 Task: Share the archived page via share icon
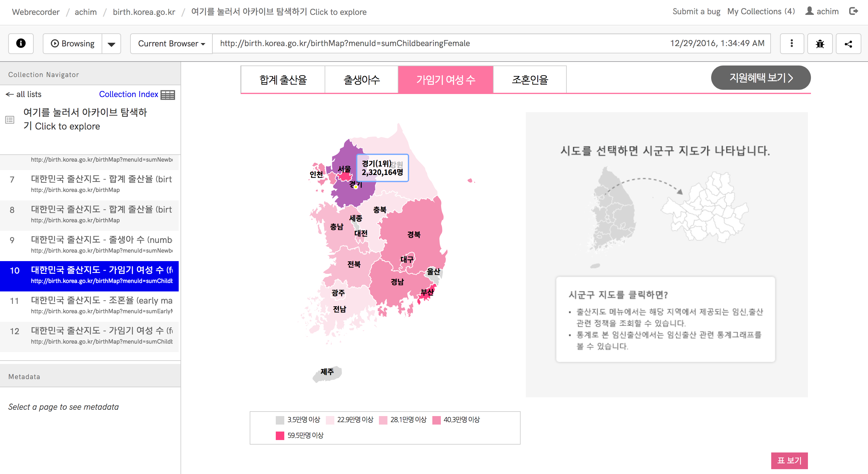pyautogui.click(x=849, y=43)
